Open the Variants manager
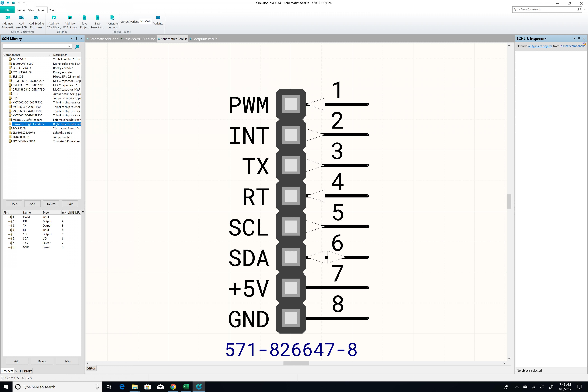Screen dimensions: 588x392 pos(158,20)
